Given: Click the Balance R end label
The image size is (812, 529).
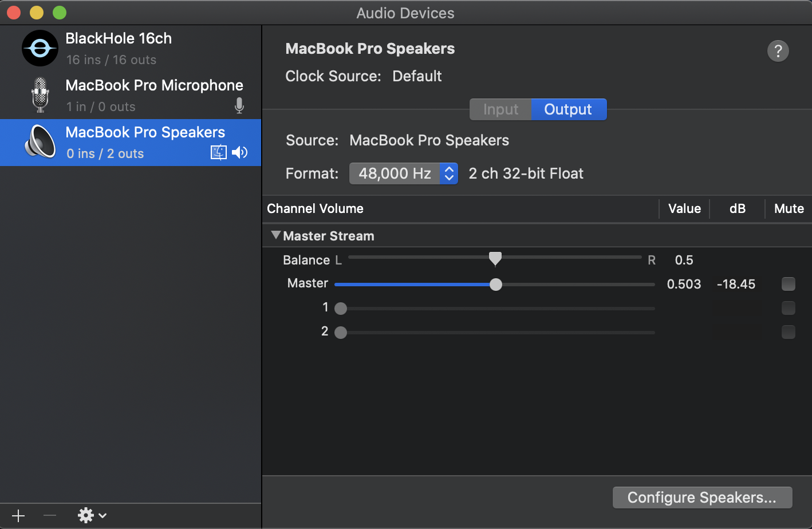Looking at the screenshot, I should [652, 260].
